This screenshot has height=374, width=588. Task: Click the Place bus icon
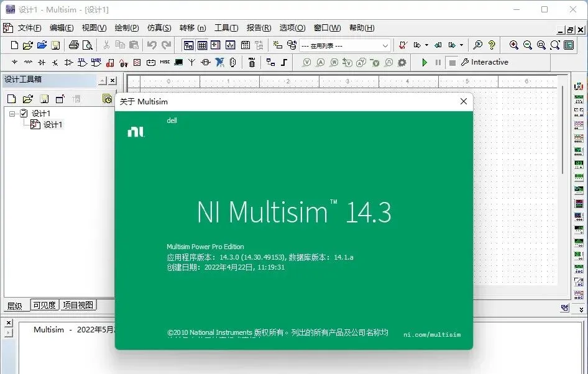coord(284,62)
